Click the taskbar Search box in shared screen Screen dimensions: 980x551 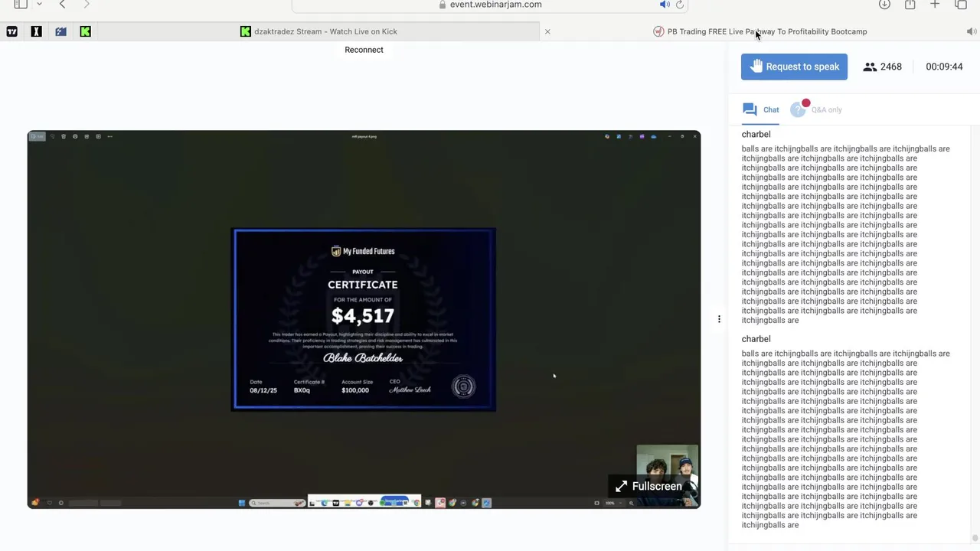coord(276,503)
